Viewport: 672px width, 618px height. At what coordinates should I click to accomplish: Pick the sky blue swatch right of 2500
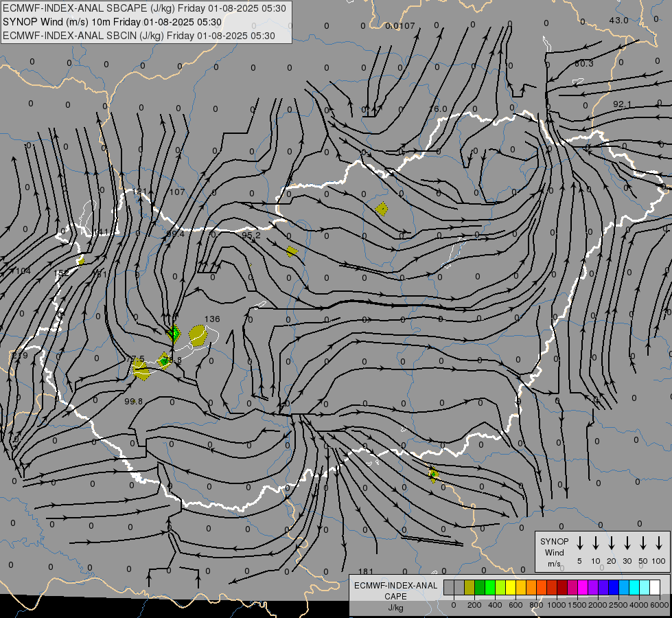(x=624, y=587)
